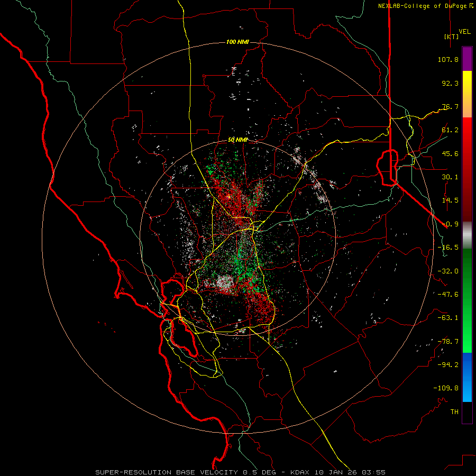Image resolution: width=476 pixels, height=476 pixels.
Task: Click the 50 NMI range ring label
Action: tap(238, 140)
